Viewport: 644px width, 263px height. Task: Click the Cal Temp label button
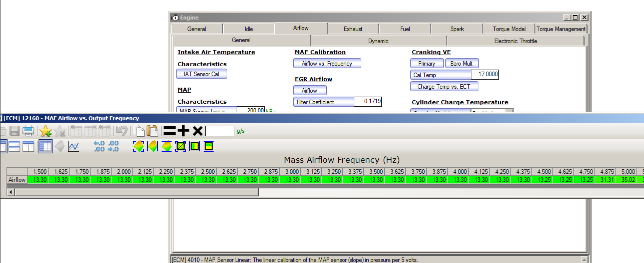tap(440, 75)
